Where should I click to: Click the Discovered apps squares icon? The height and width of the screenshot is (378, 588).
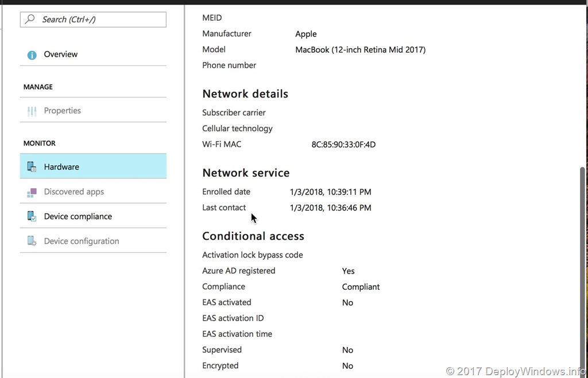click(32, 192)
